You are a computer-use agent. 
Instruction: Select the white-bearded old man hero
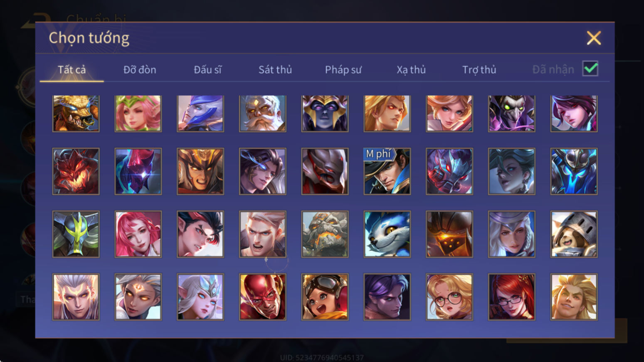262,113
